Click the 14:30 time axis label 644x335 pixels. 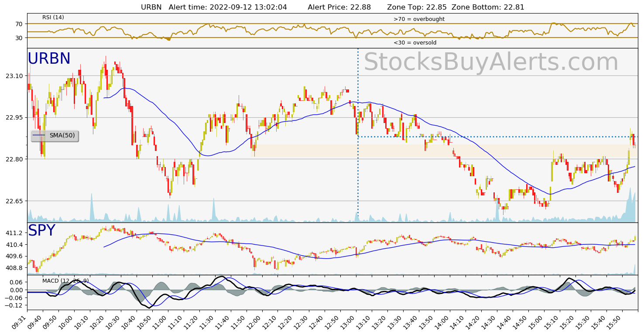(x=490, y=322)
